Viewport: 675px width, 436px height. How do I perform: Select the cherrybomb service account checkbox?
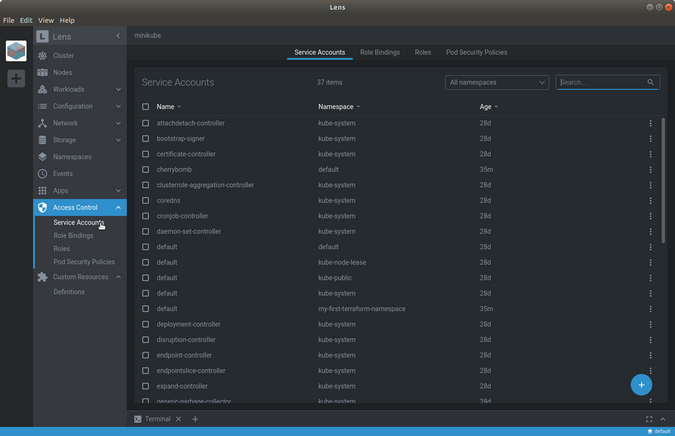(145, 170)
